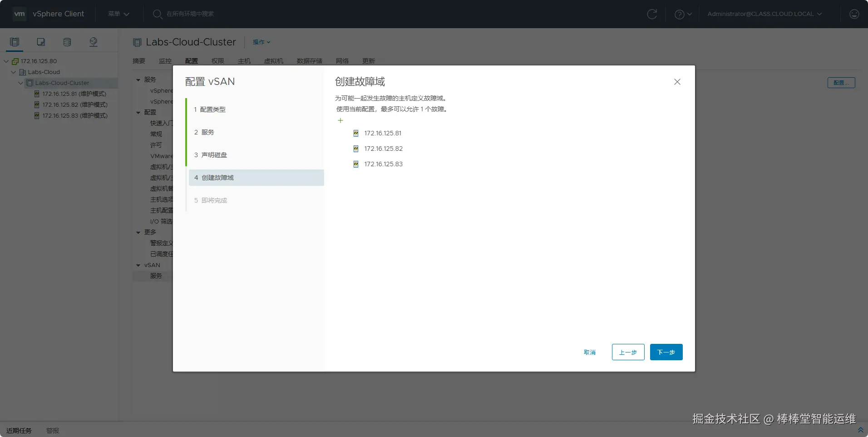Switch to the 监控 tab
This screenshot has height=437, width=868.
pyautogui.click(x=165, y=61)
